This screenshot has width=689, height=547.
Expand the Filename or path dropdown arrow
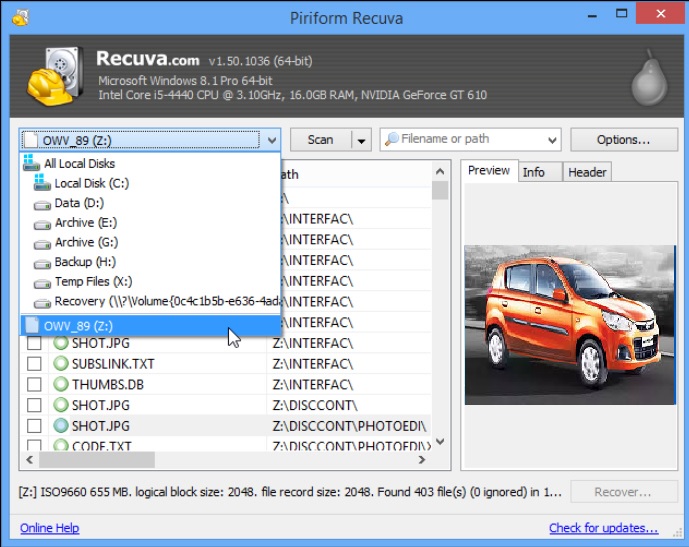tap(551, 140)
